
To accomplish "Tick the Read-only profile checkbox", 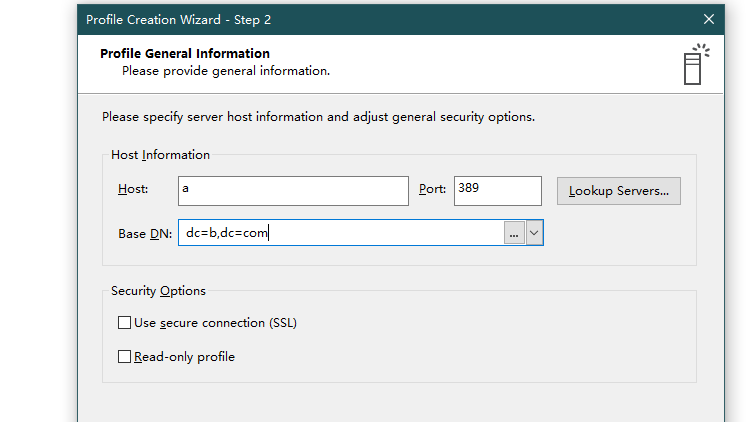I will pos(124,356).
